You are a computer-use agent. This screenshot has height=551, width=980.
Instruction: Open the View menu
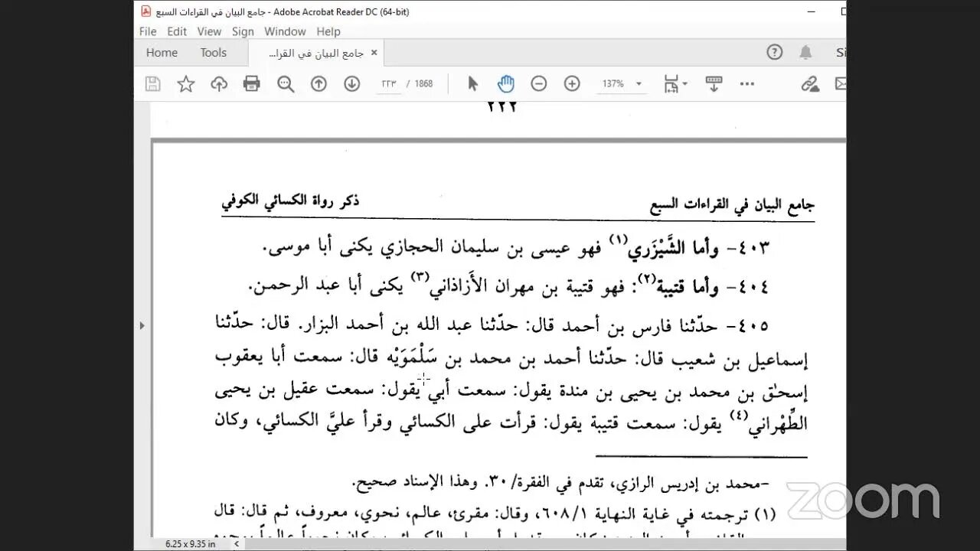pos(209,31)
